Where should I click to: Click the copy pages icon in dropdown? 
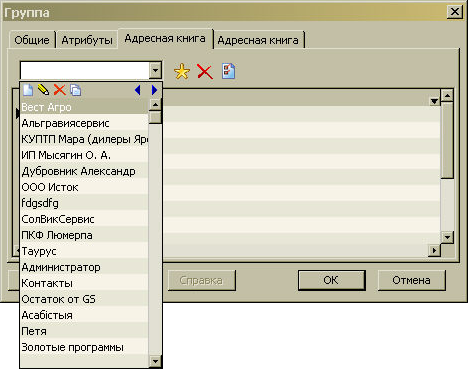76,90
